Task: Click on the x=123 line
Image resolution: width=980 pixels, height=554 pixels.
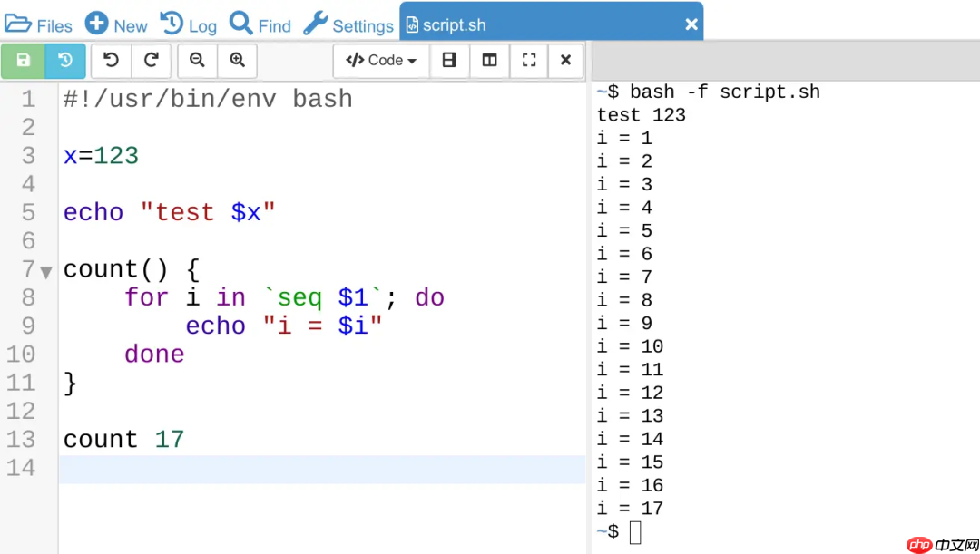Action: click(101, 156)
